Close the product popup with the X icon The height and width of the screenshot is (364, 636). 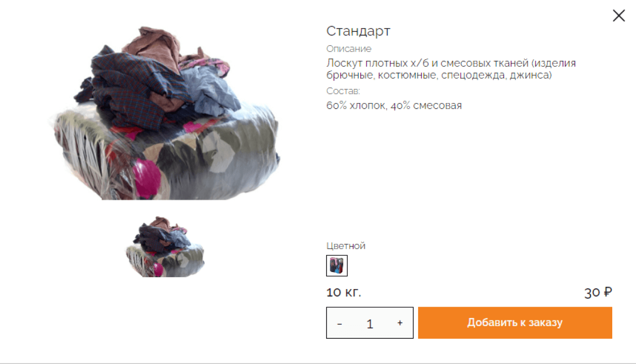618,16
